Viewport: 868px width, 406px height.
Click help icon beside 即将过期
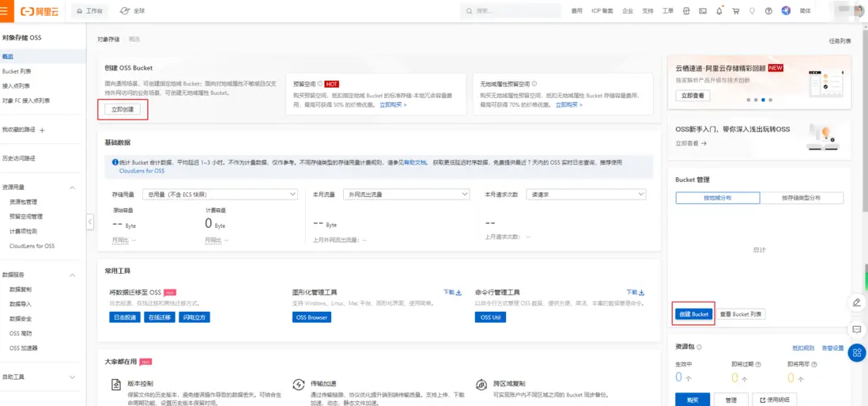pyautogui.click(x=758, y=365)
